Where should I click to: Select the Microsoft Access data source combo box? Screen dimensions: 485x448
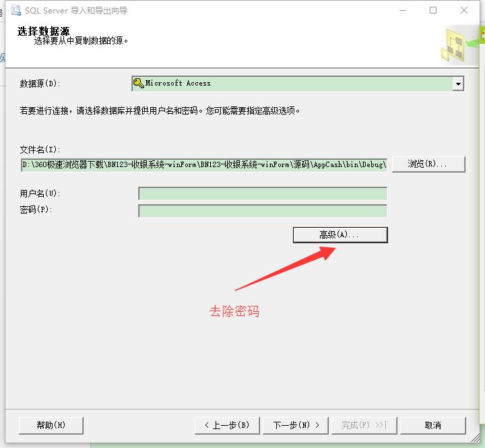pyautogui.click(x=298, y=84)
